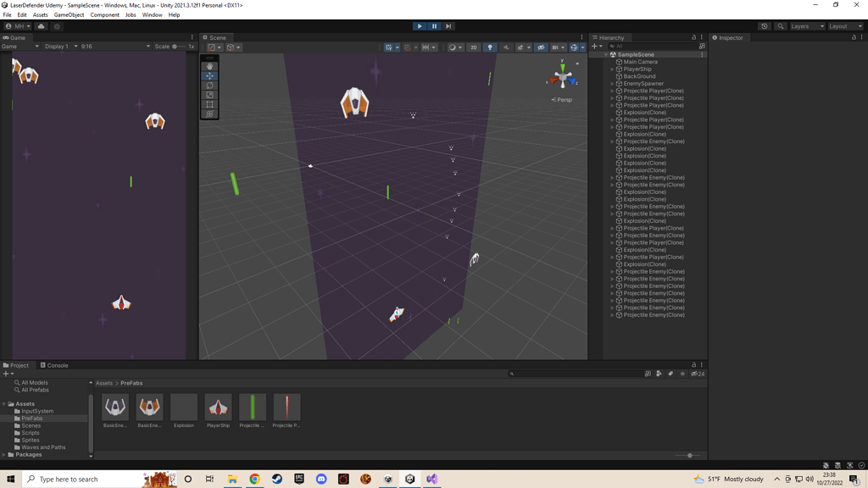
Task: Select the Scripts folder in Project panel
Action: (31, 433)
